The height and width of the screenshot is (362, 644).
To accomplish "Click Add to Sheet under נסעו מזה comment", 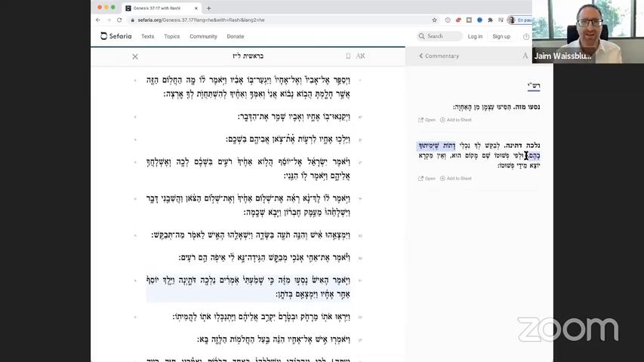I will (456, 120).
